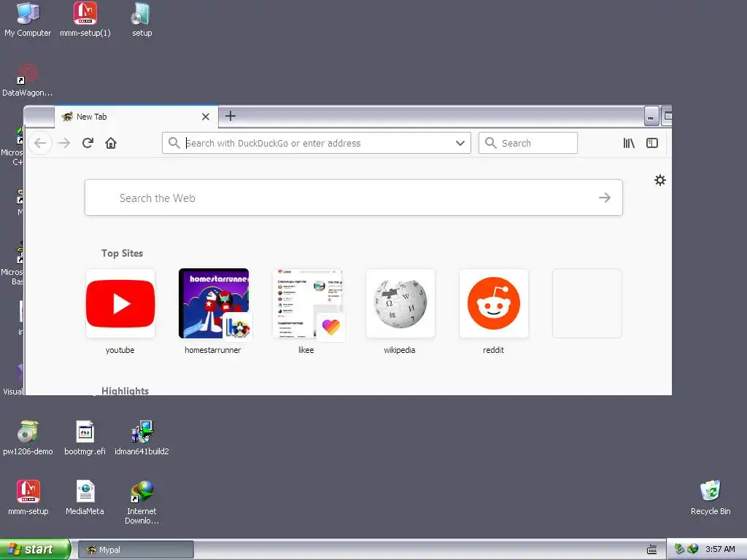Select the New Tab tab

tap(136, 117)
